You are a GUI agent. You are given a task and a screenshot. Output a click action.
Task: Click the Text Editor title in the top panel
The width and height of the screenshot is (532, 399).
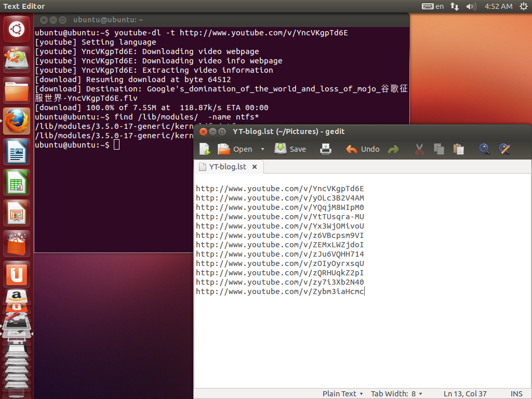(24, 6)
